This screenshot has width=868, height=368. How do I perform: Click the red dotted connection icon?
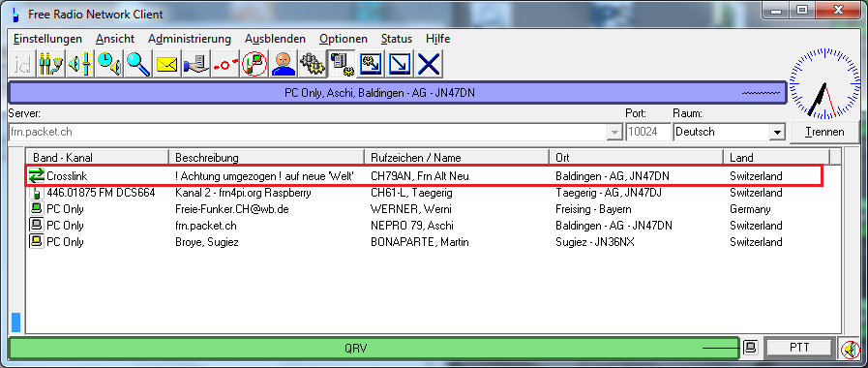click(x=225, y=64)
